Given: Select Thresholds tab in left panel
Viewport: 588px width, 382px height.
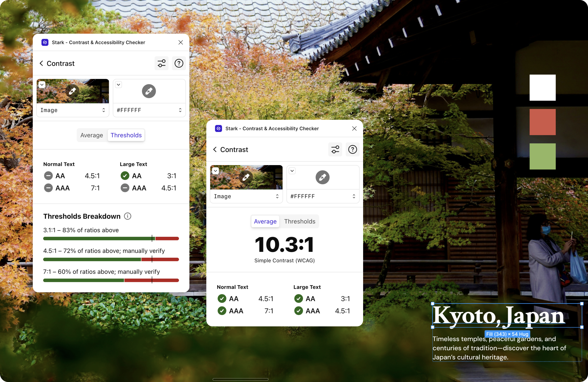Looking at the screenshot, I should coord(126,135).
